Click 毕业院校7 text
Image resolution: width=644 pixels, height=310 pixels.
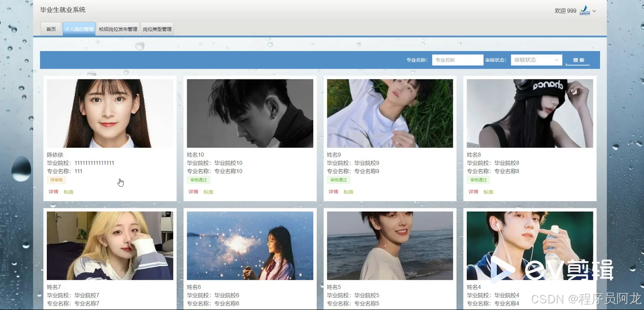point(87,295)
